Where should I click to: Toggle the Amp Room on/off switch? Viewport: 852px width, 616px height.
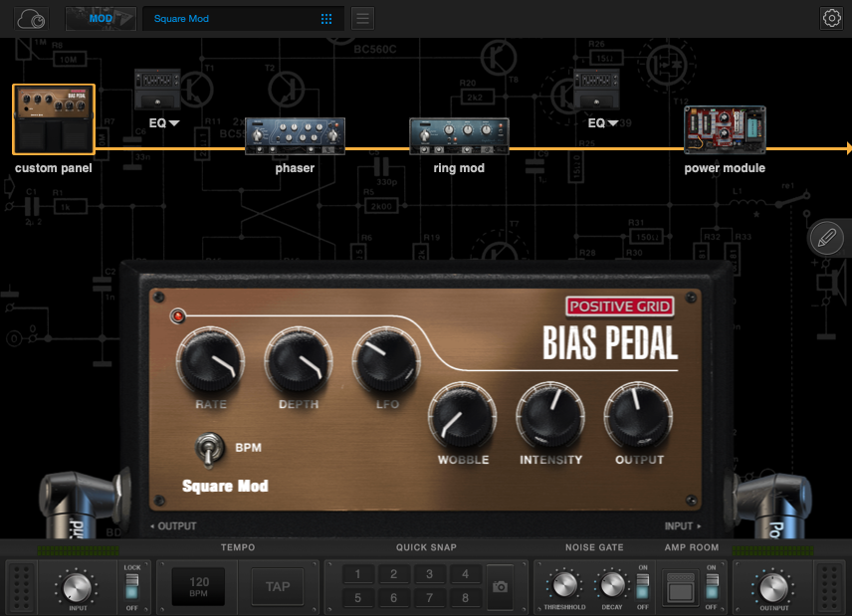click(x=712, y=587)
